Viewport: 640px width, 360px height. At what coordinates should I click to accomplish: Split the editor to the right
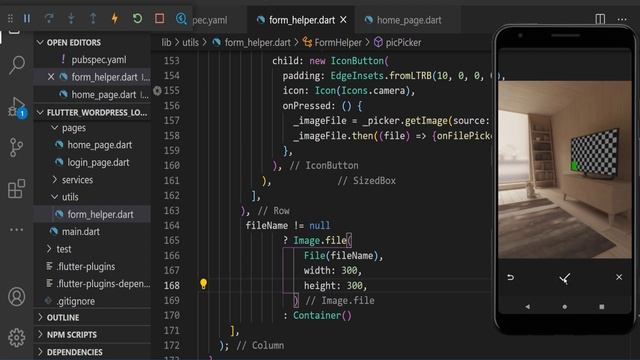[x=600, y=19]
